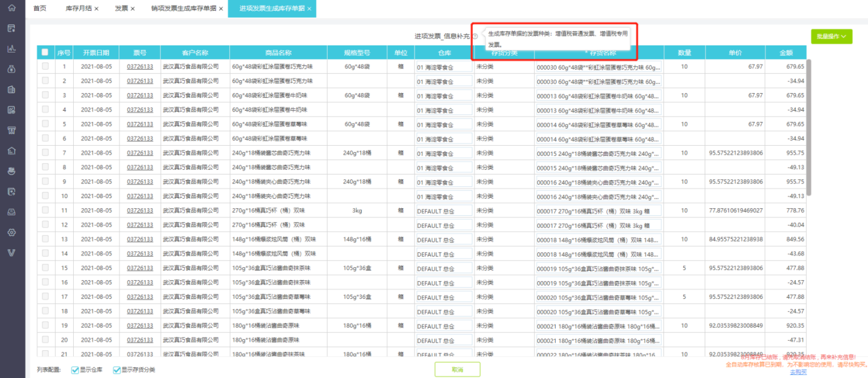Close the 销项发票生成库存单据 tab

221,9
